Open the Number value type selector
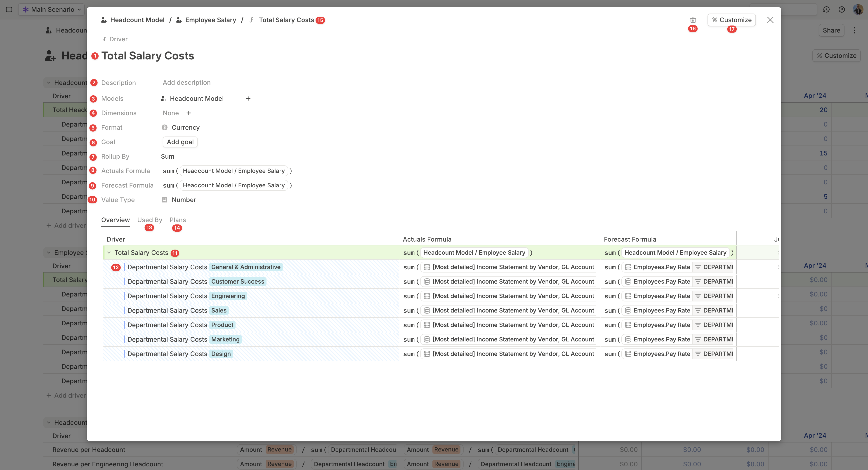The width and height of the screenshot is (868, 470). point(183,200)
